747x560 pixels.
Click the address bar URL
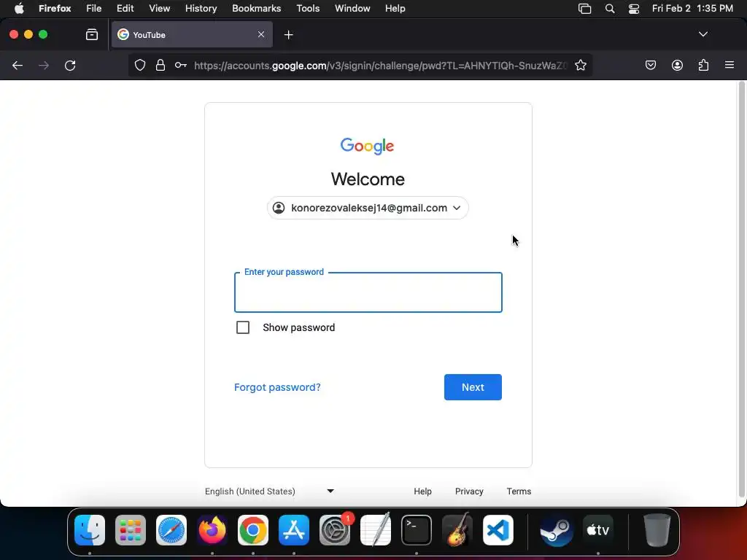(380, 65)
